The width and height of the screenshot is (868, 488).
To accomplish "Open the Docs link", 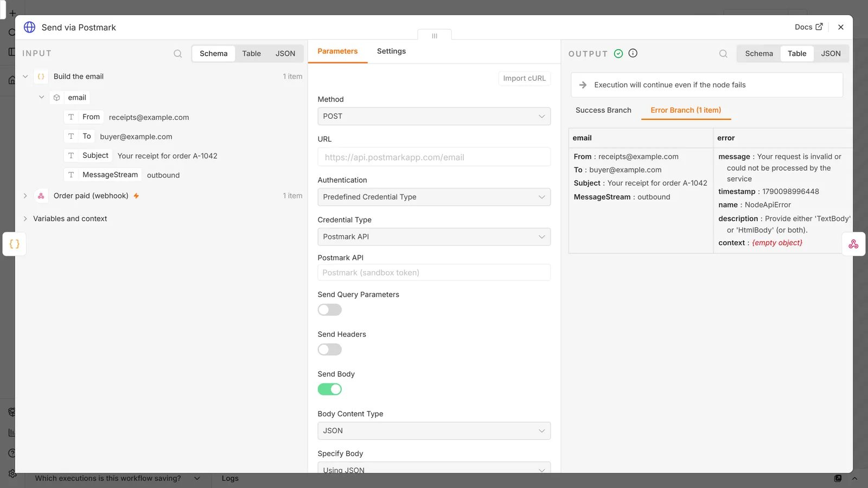I will tap(808, 27).
